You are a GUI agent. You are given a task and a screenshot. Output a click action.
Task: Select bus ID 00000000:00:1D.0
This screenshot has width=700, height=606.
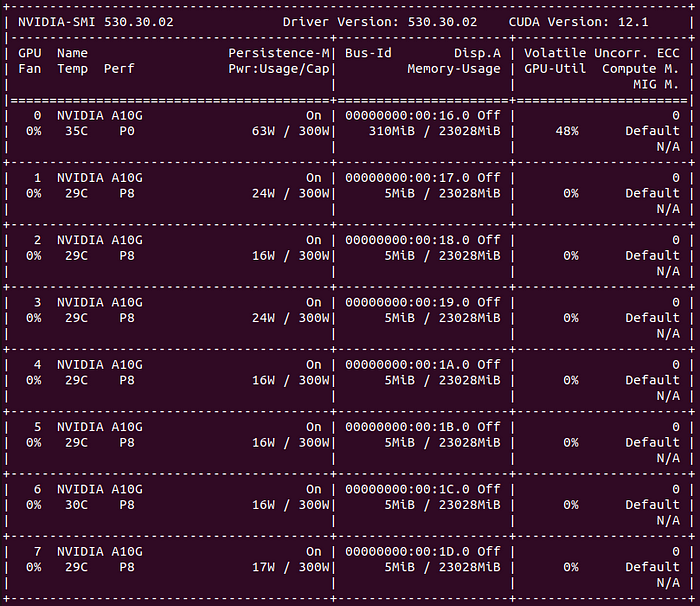coord(407,552)
